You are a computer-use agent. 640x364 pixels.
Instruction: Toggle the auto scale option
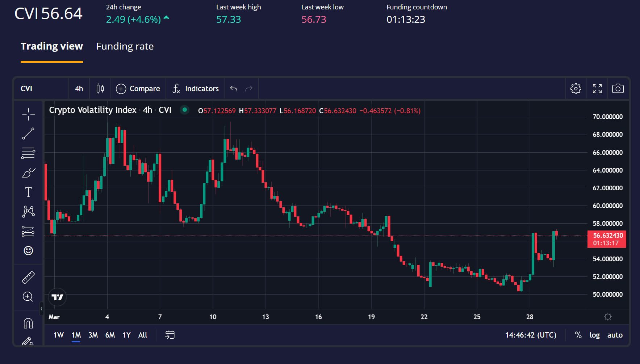[x=615, y=335]
